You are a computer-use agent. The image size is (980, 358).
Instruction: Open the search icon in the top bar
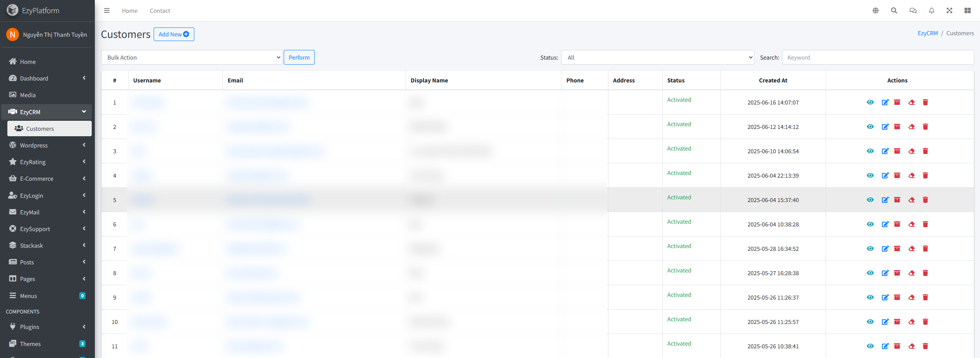894,10
